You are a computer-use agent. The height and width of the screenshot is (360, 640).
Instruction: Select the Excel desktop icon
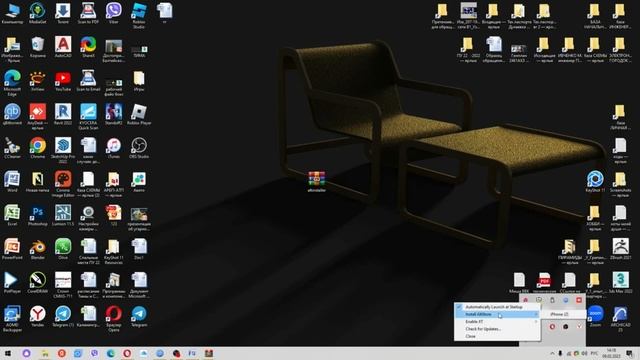[x=12, y=216]
